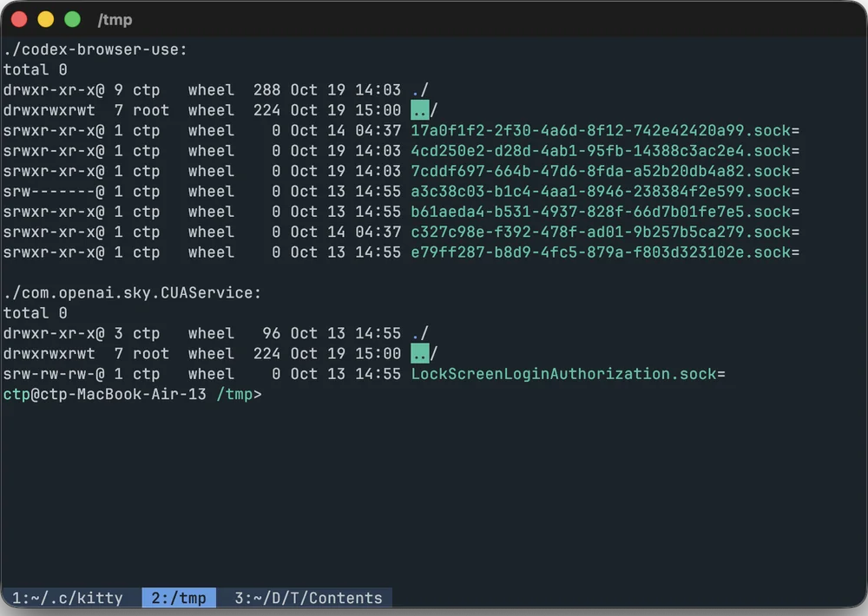Viewport: 868px width, 616px height.
Task: Minimize the terminal with yellow button
Action: coord(45,19)
